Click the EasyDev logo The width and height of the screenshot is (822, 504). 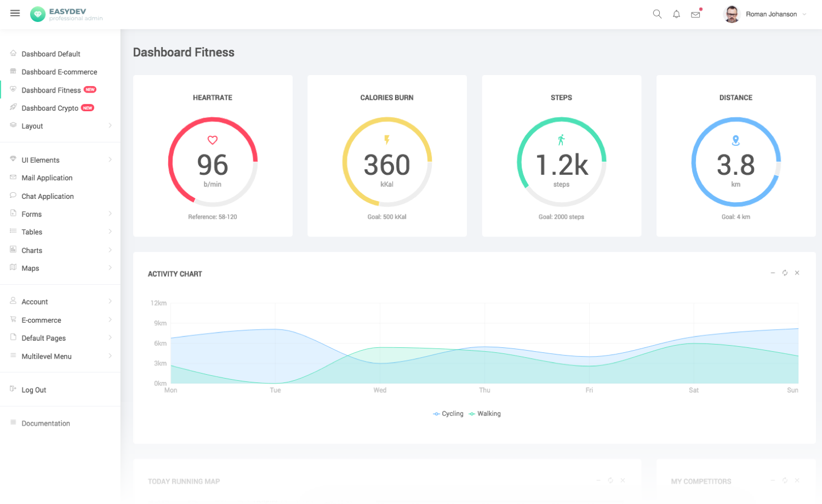(66, 14)
